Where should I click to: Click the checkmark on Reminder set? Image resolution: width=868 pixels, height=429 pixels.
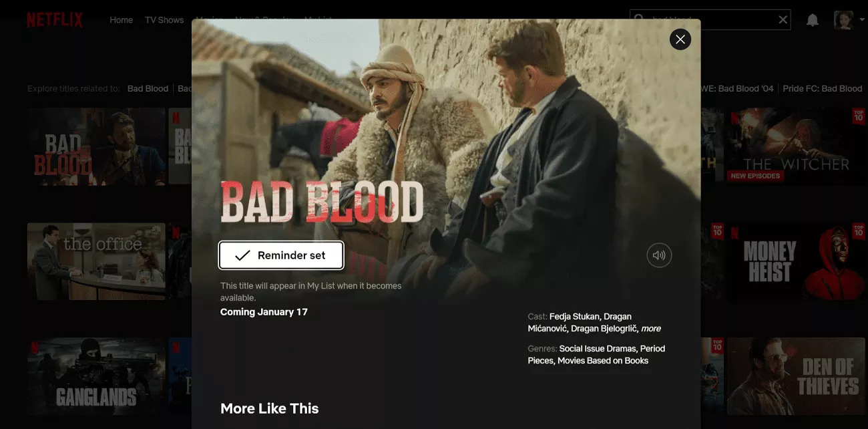(242, 255)
